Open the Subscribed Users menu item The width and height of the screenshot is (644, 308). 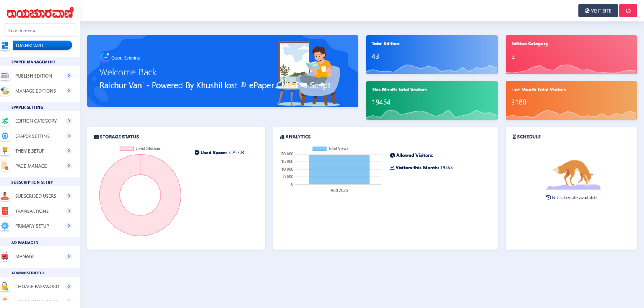(x=36, y=196)
